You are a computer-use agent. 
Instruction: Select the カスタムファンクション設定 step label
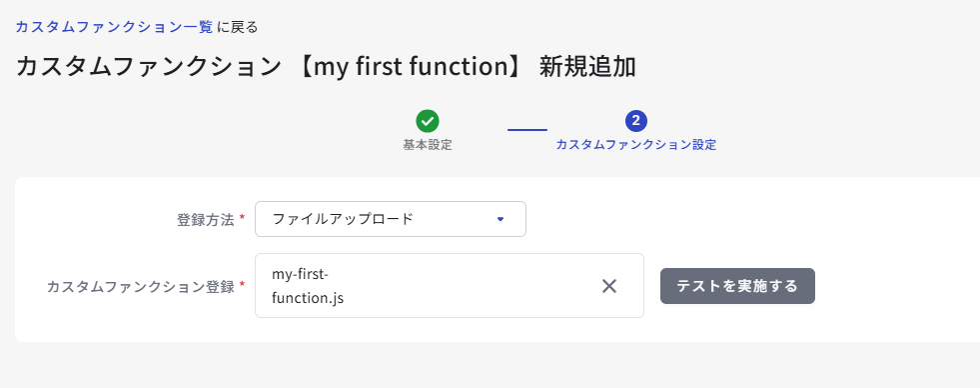pos(636,145)
